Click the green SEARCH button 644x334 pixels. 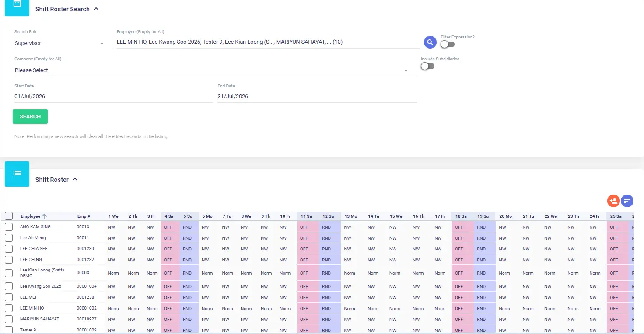[x=30, y=117]
